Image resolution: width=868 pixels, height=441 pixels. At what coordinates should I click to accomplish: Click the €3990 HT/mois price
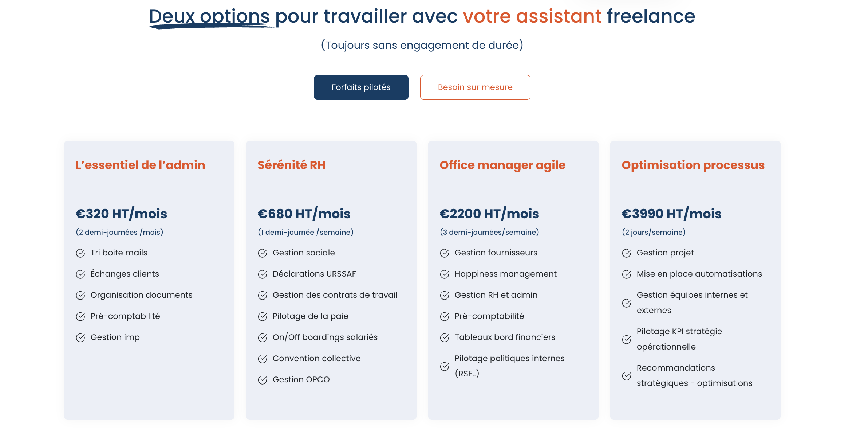[671, 214]
